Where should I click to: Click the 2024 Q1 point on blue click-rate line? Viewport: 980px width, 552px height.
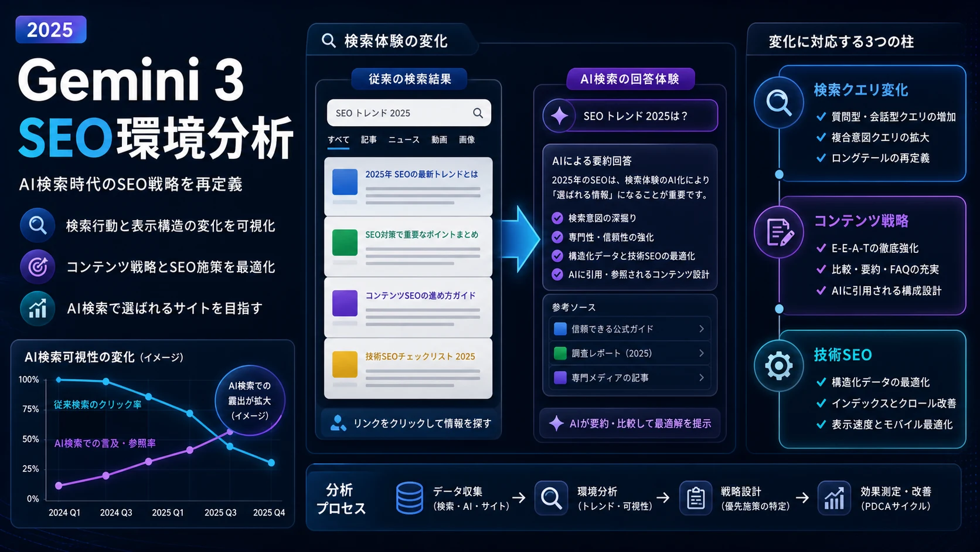[x=59, y=380]
